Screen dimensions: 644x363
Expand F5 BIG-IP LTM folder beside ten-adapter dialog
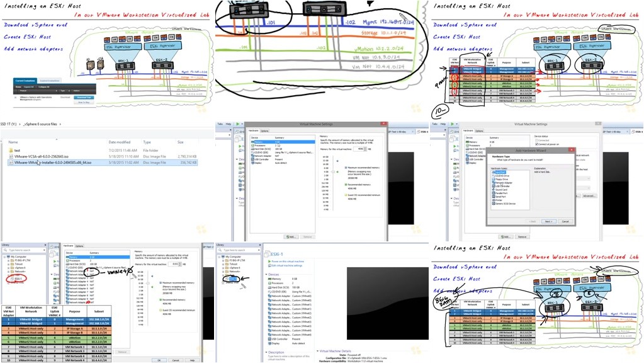(8, 260)
